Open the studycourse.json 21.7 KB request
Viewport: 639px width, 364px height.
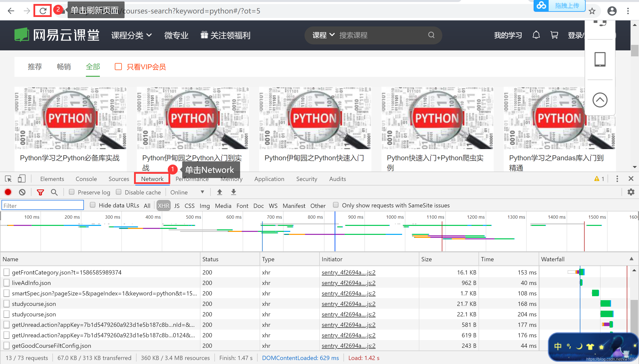point(34,304)
